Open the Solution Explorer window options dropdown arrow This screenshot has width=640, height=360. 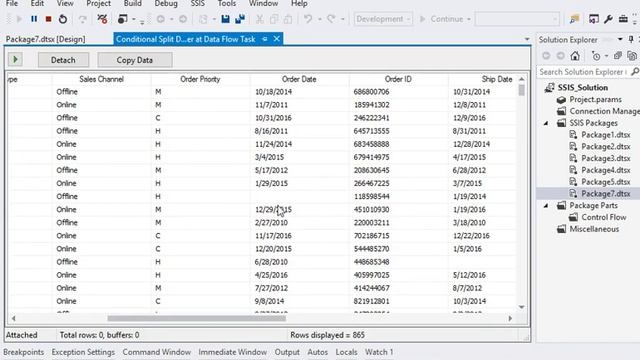click(x=620, y=40)
